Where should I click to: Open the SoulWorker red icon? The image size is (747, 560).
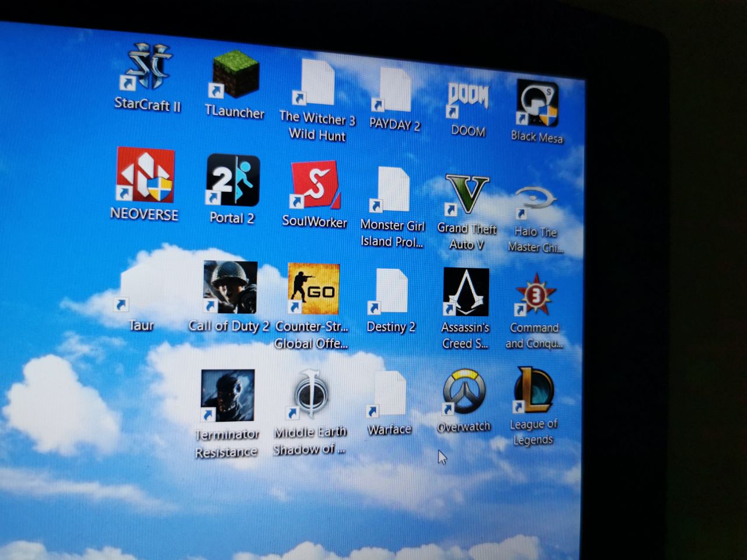point(315,185)
